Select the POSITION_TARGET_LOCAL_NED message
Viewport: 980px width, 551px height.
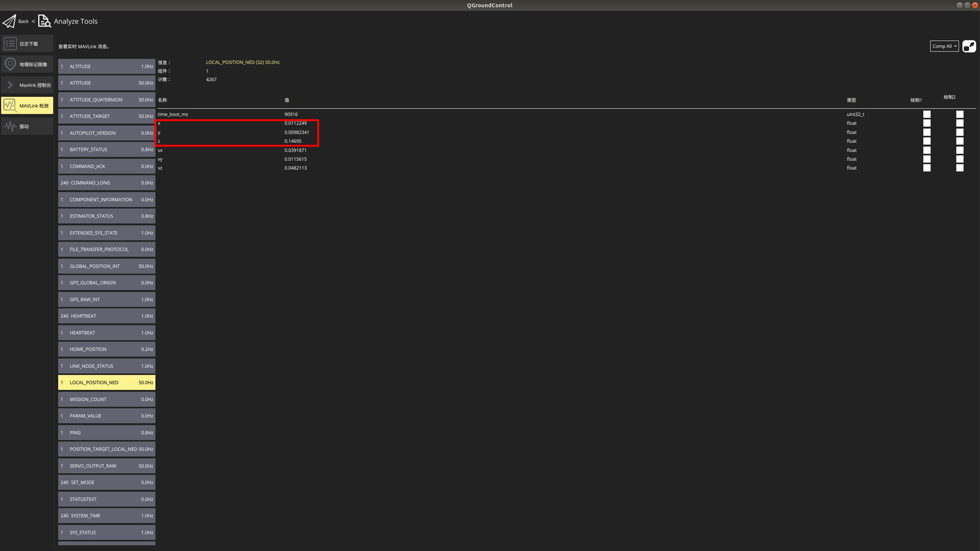tap(107, 449)
